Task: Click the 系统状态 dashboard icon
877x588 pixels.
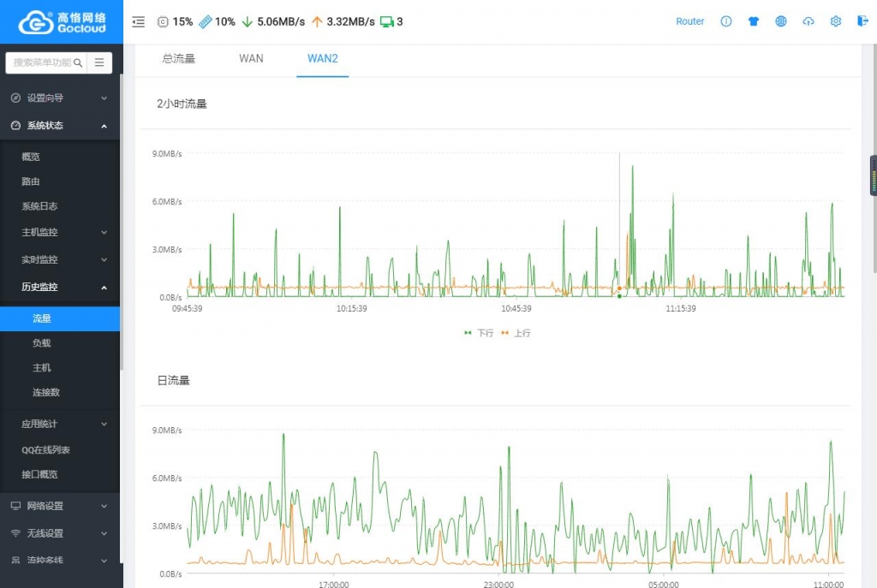Action: pos(15,125)
